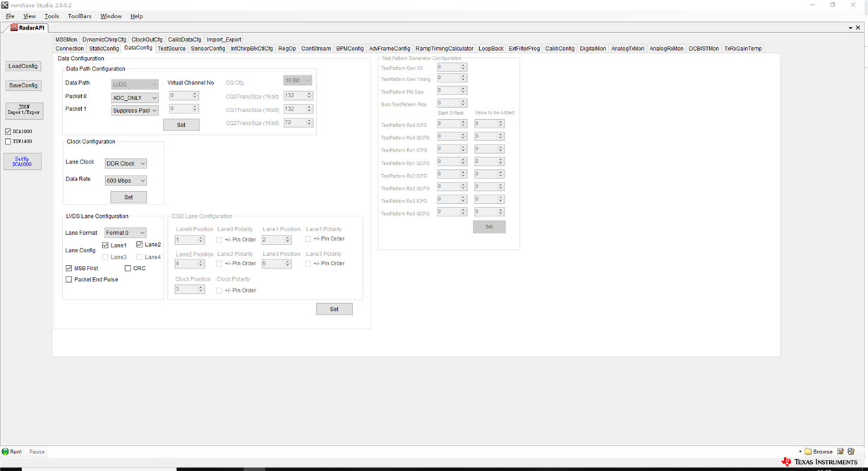Click the mmWave Studio title bar icon
This screenshot has height=471, width=868.
pos(5,5)
